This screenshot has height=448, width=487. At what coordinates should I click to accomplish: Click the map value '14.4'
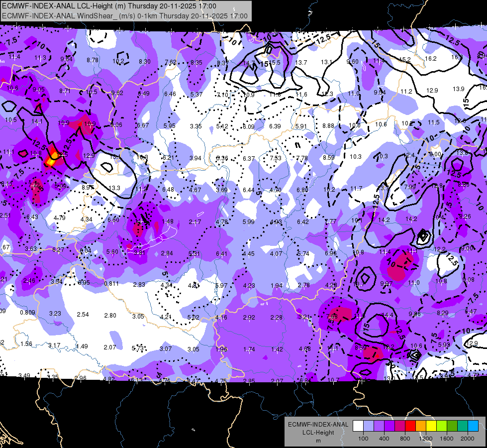pos(388,315)
